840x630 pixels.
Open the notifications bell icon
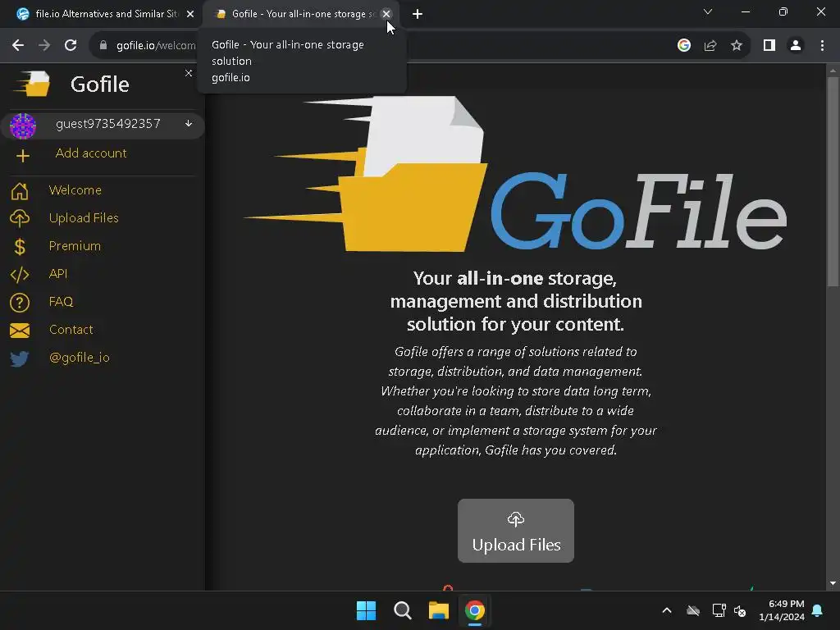[x=818, y=610]
